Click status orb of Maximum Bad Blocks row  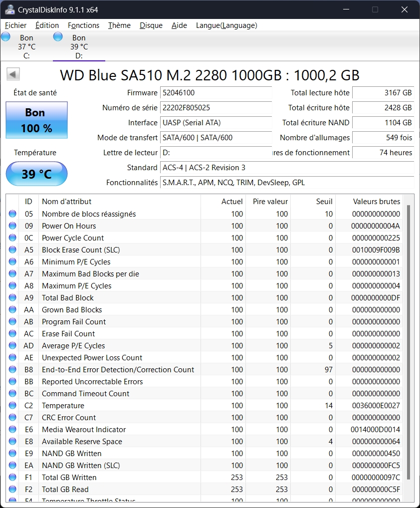tap(12, 274)
